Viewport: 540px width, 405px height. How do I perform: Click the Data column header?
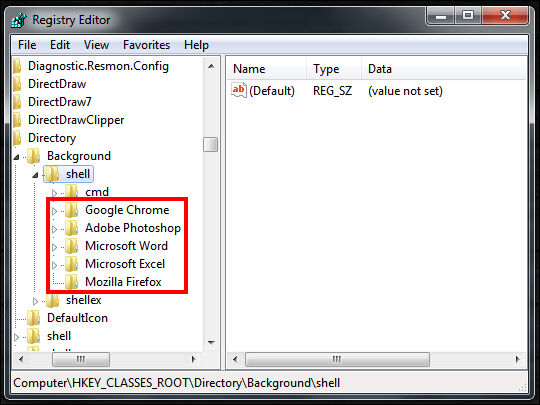tap(444, 69)
